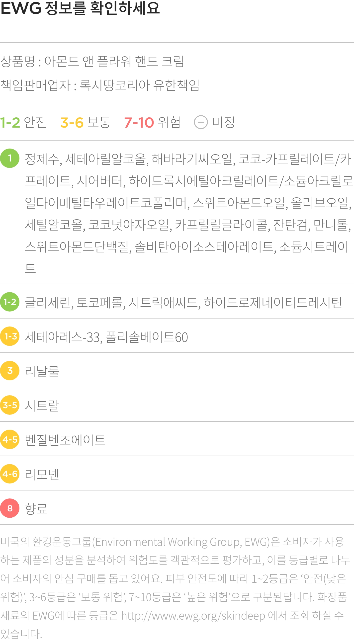Click the 리모넨 ingredient text
Screen dimensions: 354x644
pyautogui.click(x=42, y=474)
